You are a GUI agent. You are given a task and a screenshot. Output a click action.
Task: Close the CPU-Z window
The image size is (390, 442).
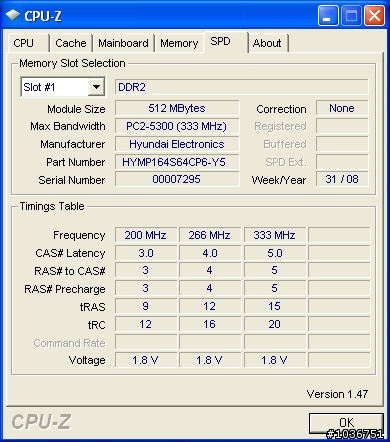tap(374, 15)
